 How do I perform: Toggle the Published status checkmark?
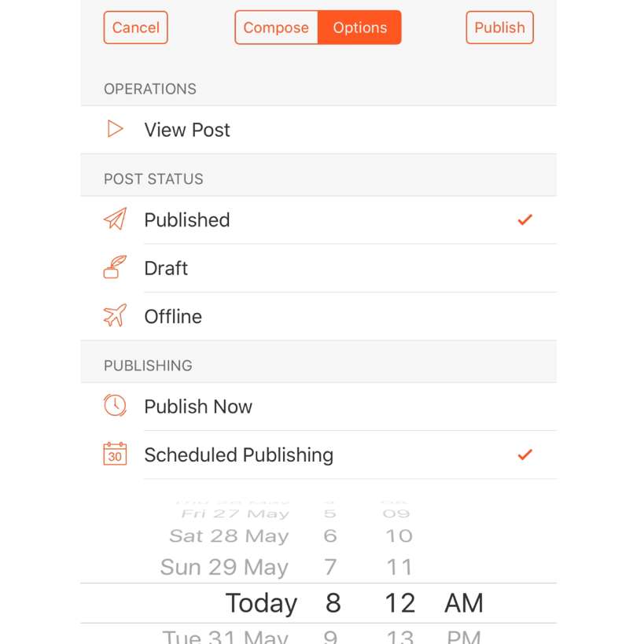coord(525,219)
